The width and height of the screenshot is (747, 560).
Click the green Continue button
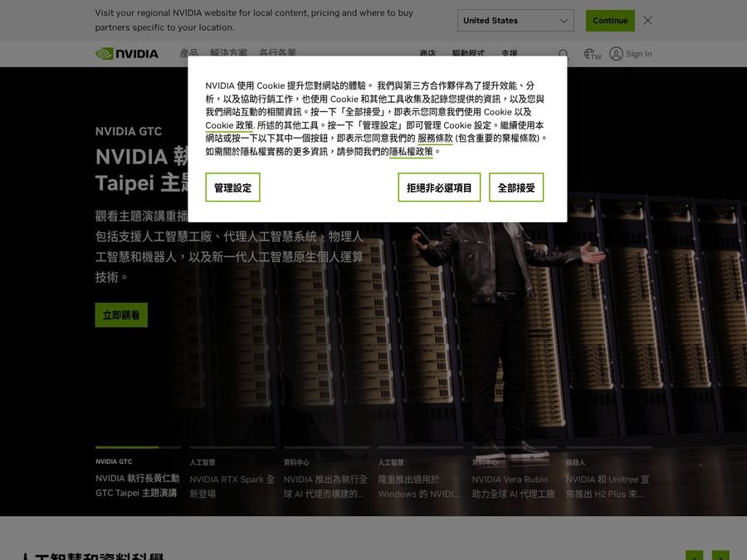(610, 21)
